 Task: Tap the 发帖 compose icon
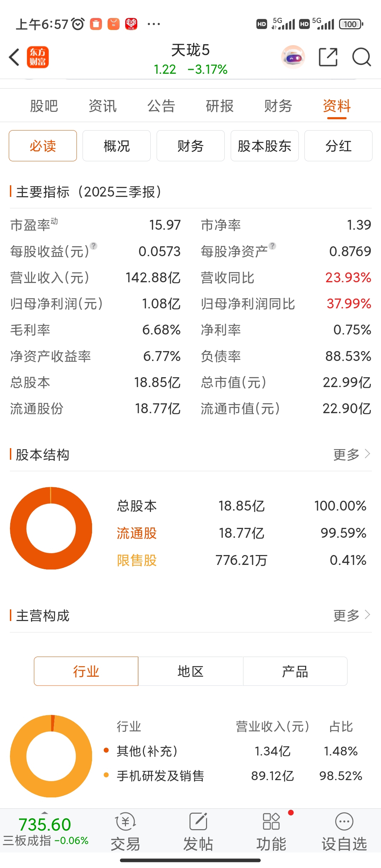(198, 831)
